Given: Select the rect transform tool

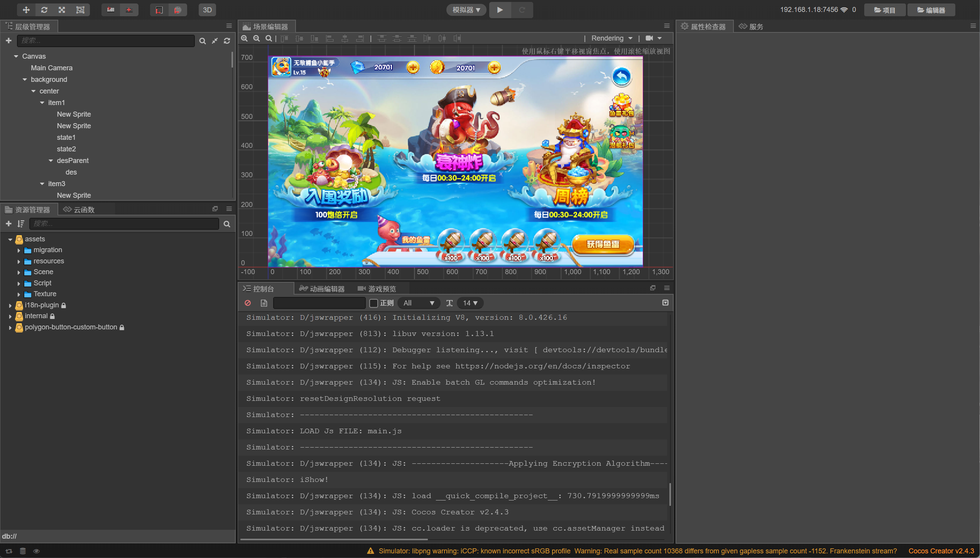Looking at the screenshot, I should tap(80, 10).
